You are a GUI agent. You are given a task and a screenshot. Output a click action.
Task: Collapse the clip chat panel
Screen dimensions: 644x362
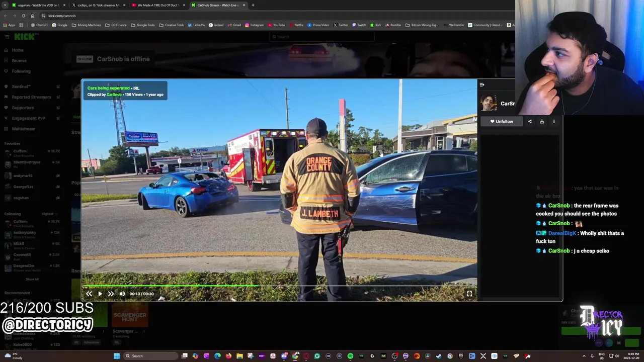tap(482, 85)
